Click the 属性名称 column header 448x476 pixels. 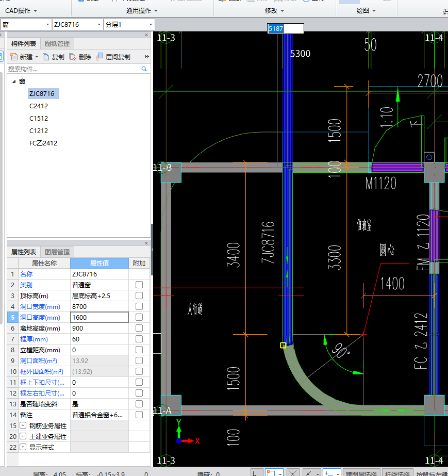coord(44,263)
